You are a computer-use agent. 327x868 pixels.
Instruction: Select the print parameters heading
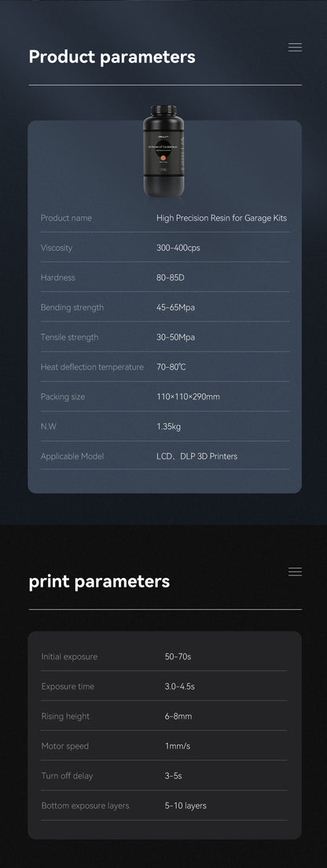coord(99,581)
